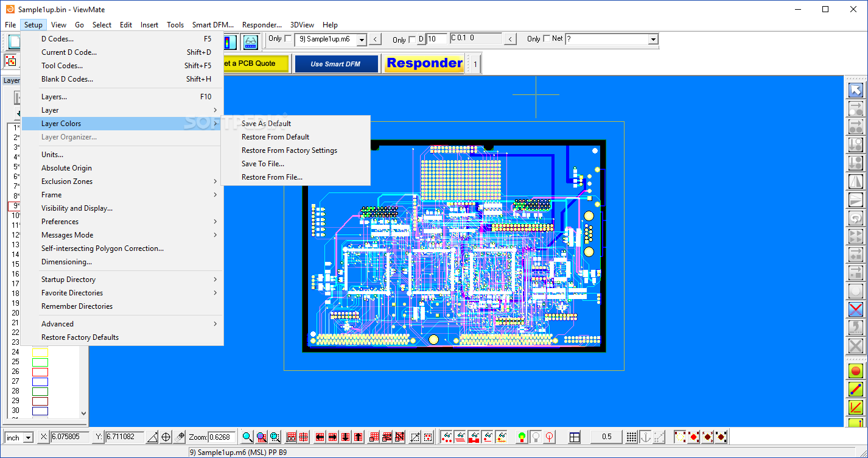Click the Use Smart DFM button
The image size is (868, 458).
(336, 63)
